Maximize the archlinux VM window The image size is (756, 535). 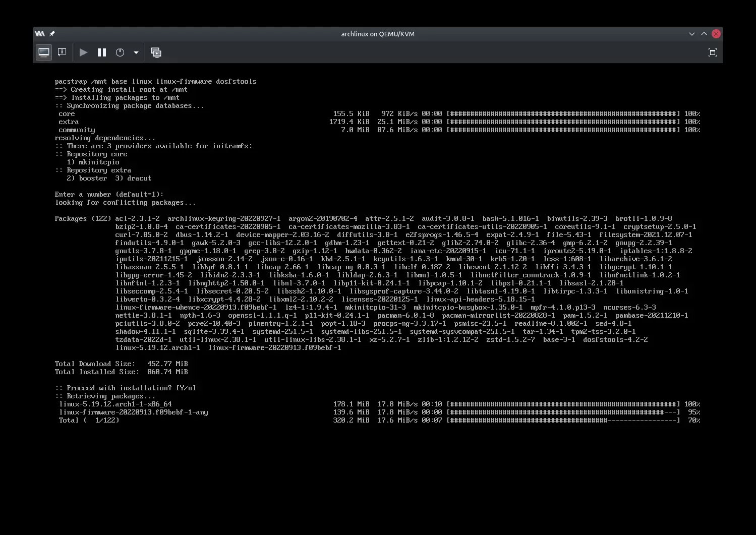click(704, 34)
